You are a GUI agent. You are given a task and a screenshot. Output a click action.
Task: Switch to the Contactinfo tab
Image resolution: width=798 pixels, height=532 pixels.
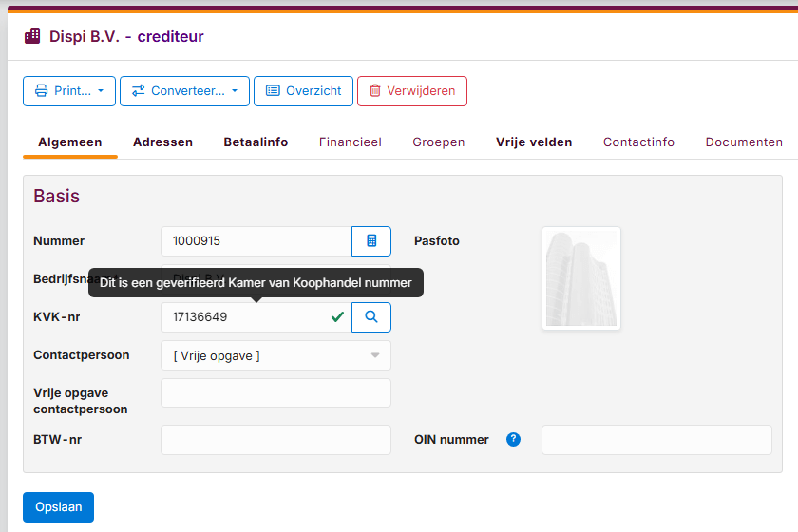pos(638,142)
